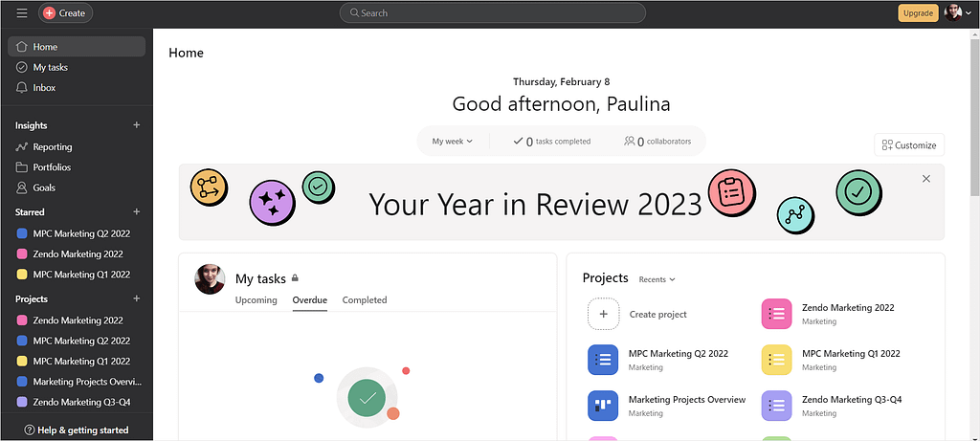
Task: Click the Customize button
Action: pyautogui.click(x=909, y=144)
